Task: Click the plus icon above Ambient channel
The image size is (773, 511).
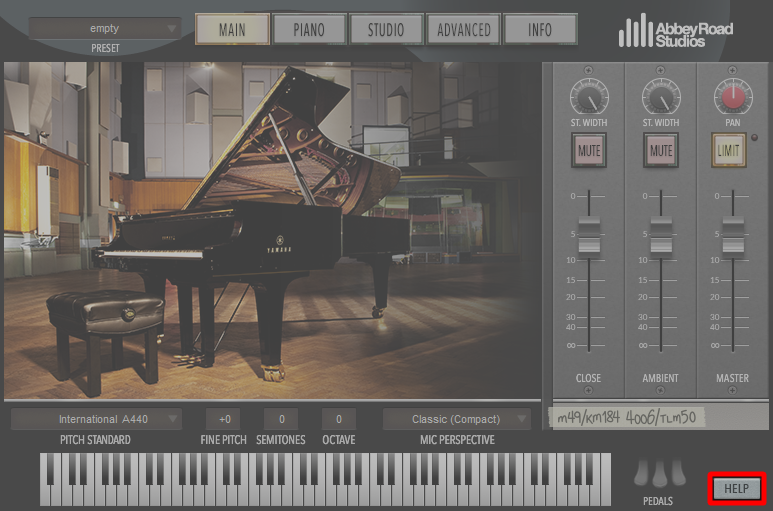Action: (660, 70)
